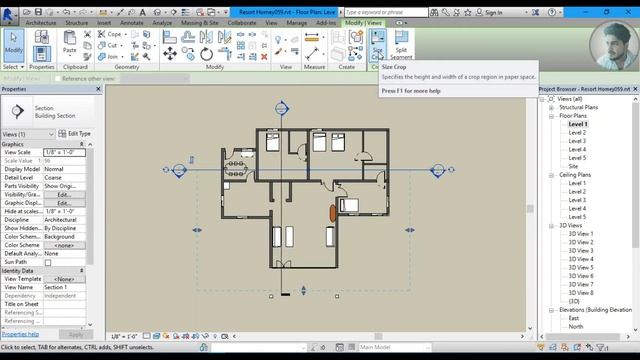Click the View Template <None> button

(x=64, y=279)
